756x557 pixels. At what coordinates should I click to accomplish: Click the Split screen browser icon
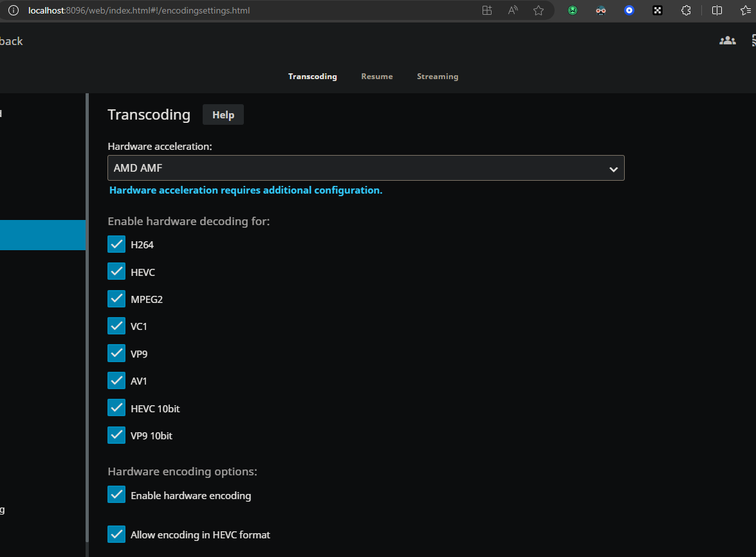coord(717,10)
